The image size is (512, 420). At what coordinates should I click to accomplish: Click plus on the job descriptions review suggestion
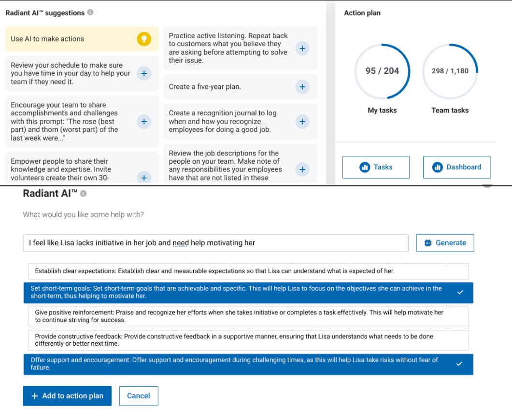tap(302, 169)
